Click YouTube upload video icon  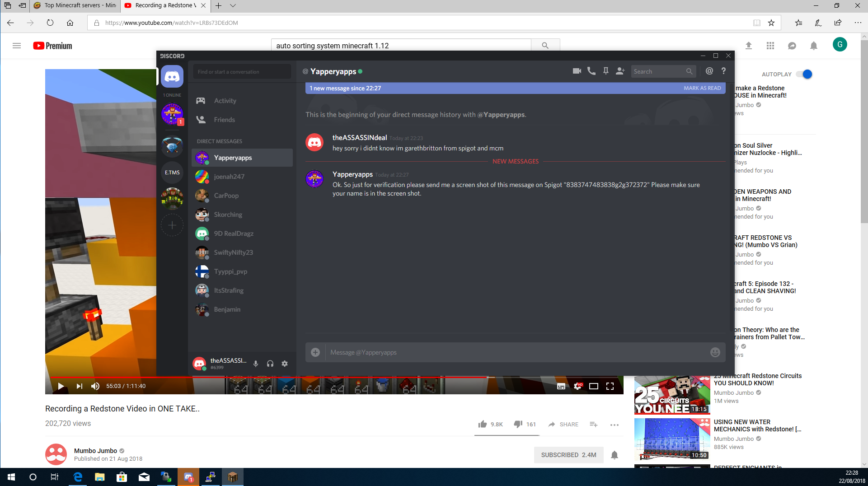tap(749, 46)
